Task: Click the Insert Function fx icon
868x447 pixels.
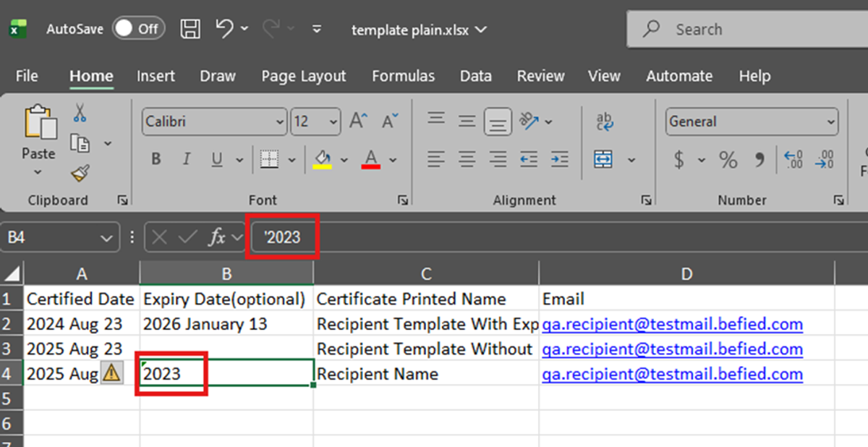Action: [216, 237]
